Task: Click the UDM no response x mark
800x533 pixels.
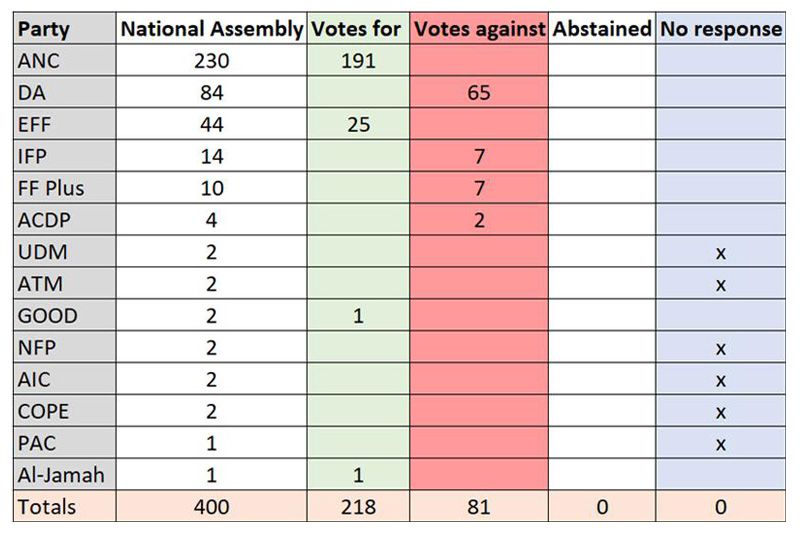Action: (x=720, y=252)
